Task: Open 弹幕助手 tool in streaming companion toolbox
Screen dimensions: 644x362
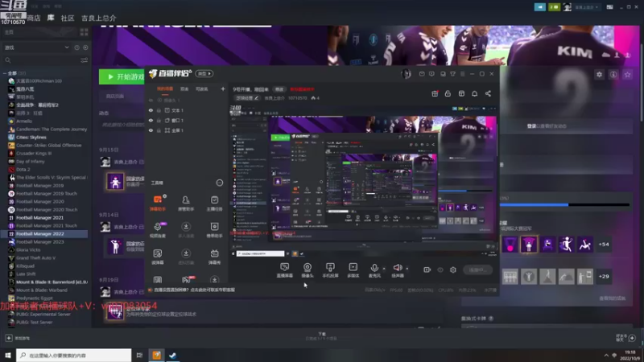Action: click(158, 203)
